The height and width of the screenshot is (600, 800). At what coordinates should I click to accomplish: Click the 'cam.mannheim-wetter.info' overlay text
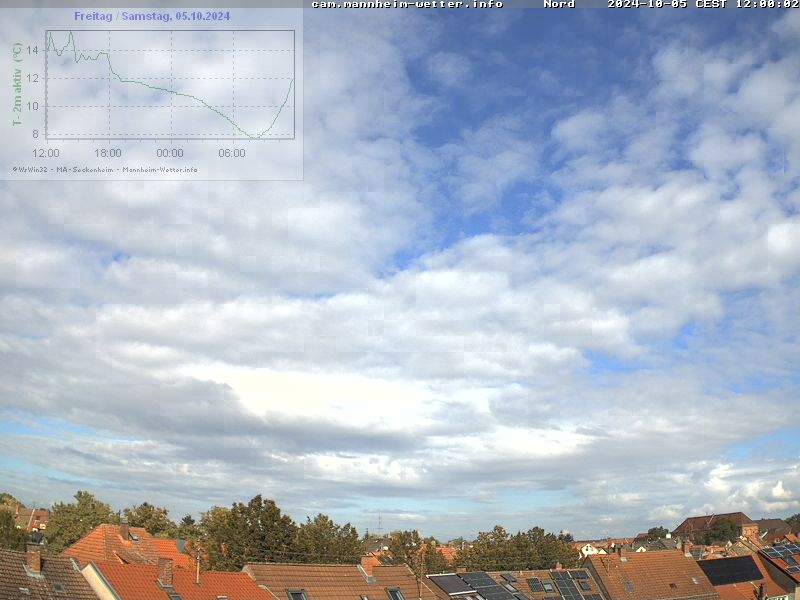coord(407,5)
